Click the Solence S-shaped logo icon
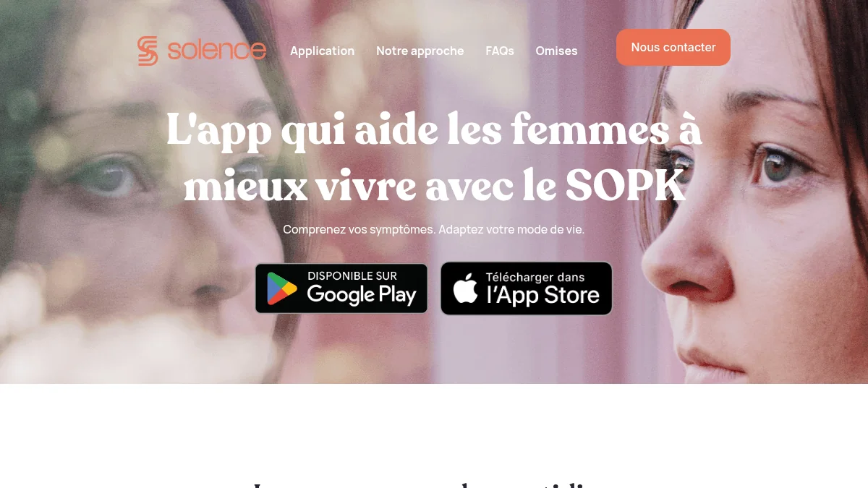Image resolution: width=868 pixels, height=488 pixels. 148,51
